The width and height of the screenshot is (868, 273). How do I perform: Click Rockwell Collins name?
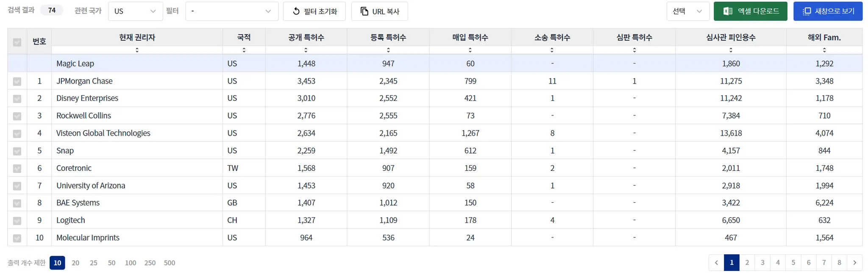(83, 116)
